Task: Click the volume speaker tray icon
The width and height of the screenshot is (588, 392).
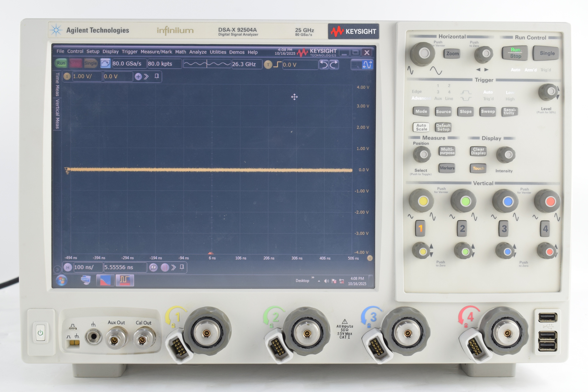Action: 326,281
